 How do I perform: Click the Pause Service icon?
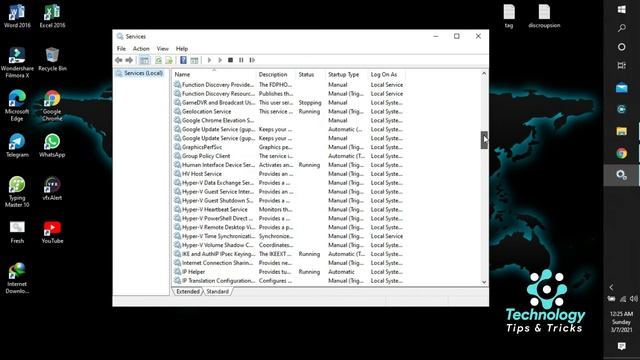(x=241, y=60)
